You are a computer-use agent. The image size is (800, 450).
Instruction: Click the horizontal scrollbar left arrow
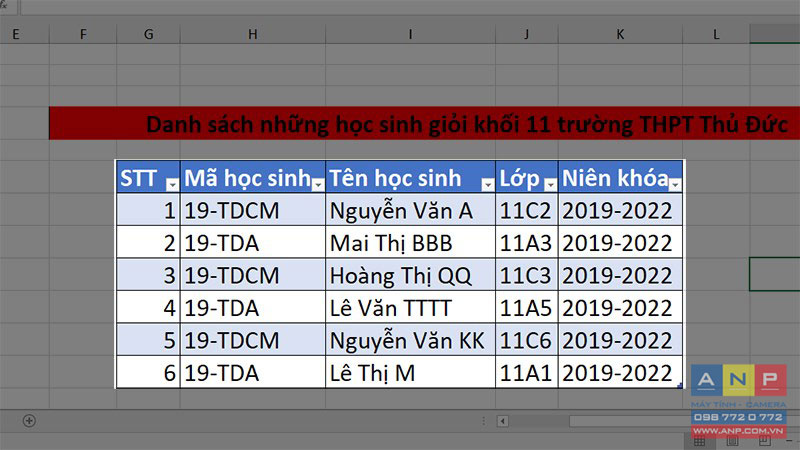(503, 421)
